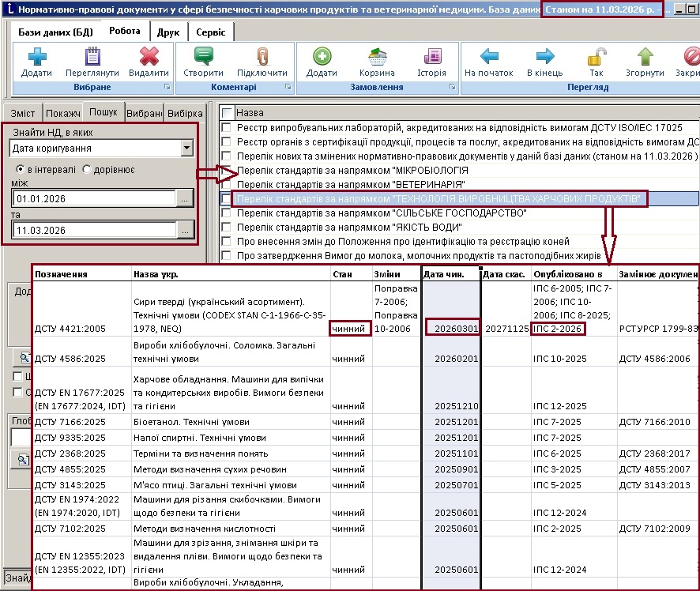Click the red Видалити icon
This screenshot has height=591, width=700.
[149, 57]
